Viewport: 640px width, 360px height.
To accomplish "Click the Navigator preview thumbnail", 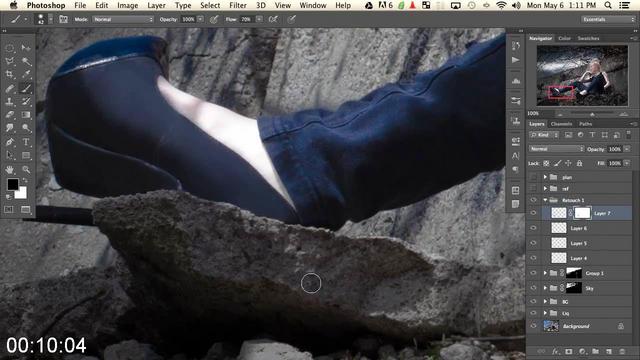I will (582, 76).
